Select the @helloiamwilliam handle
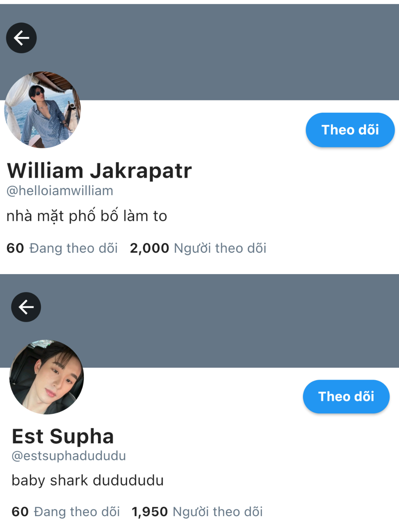 [x=60, y=191]
